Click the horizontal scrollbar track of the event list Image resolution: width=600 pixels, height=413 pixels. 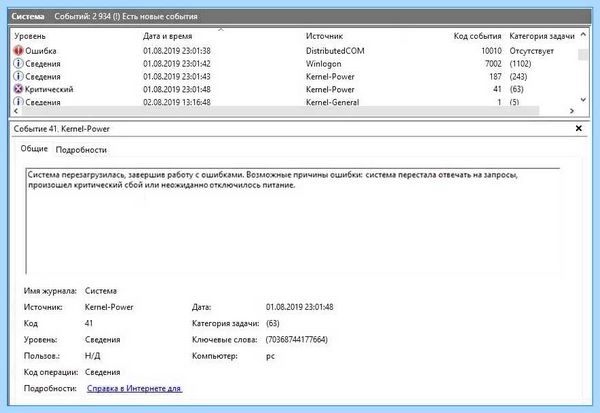pyautogui.click(x=280, y=111)
